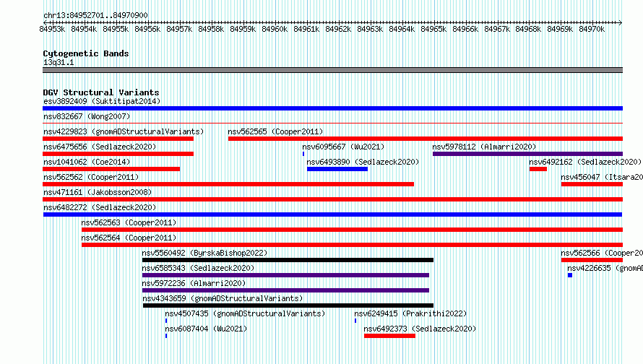
Task: Click the Cytogenetic Bands track title
Action: pyautogui.click(x=86, y=53)
